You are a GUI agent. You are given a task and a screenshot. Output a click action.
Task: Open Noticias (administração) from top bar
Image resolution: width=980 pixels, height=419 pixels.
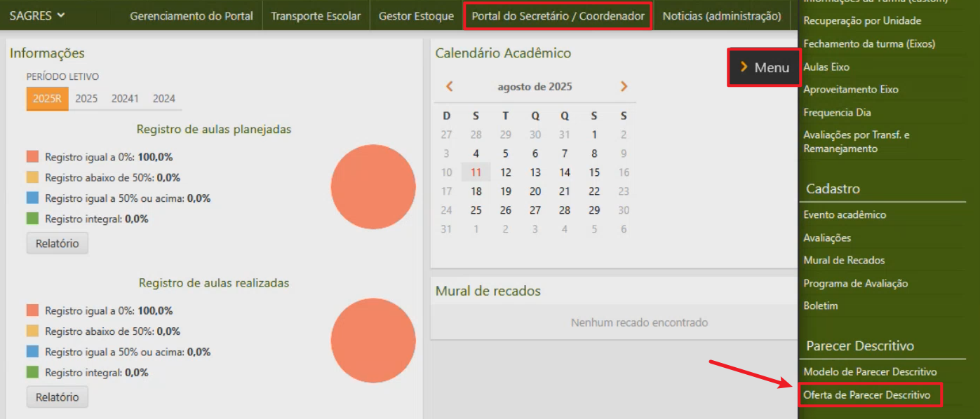(721, 15)
